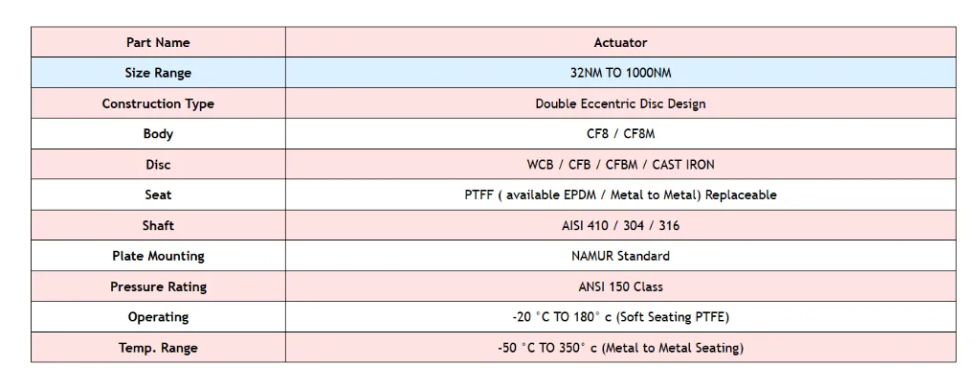Image resolution: width=980 pixels, height=389 pixels.
Task: Click the 'Part Name' header cell
Action: [158, 42]
